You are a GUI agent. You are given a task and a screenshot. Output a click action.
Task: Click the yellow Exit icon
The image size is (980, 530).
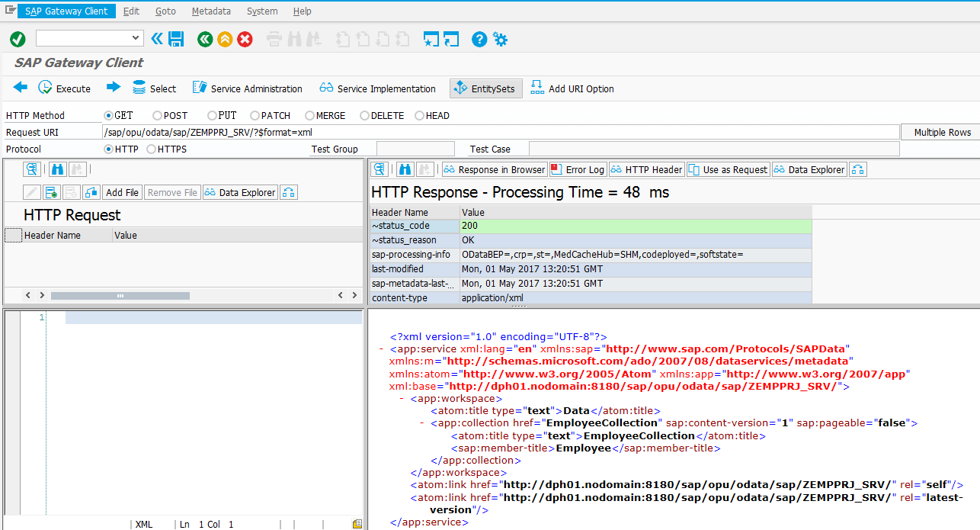tap(225, 39)
